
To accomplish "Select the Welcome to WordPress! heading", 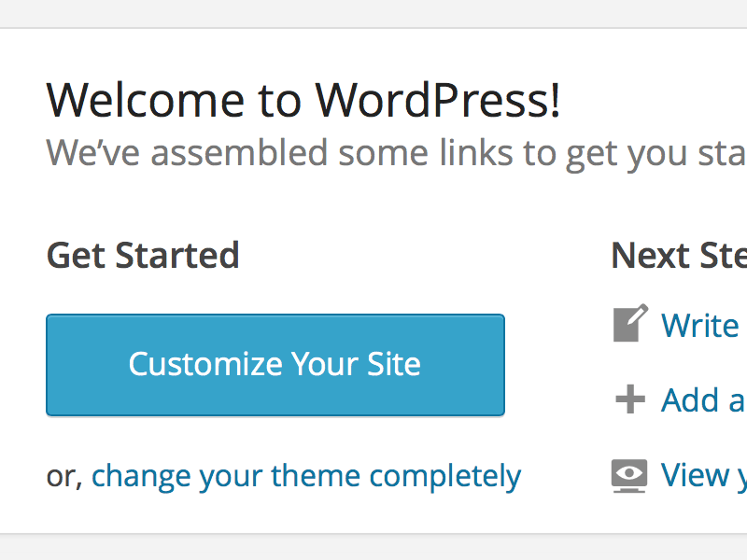I will pos(303,101).
